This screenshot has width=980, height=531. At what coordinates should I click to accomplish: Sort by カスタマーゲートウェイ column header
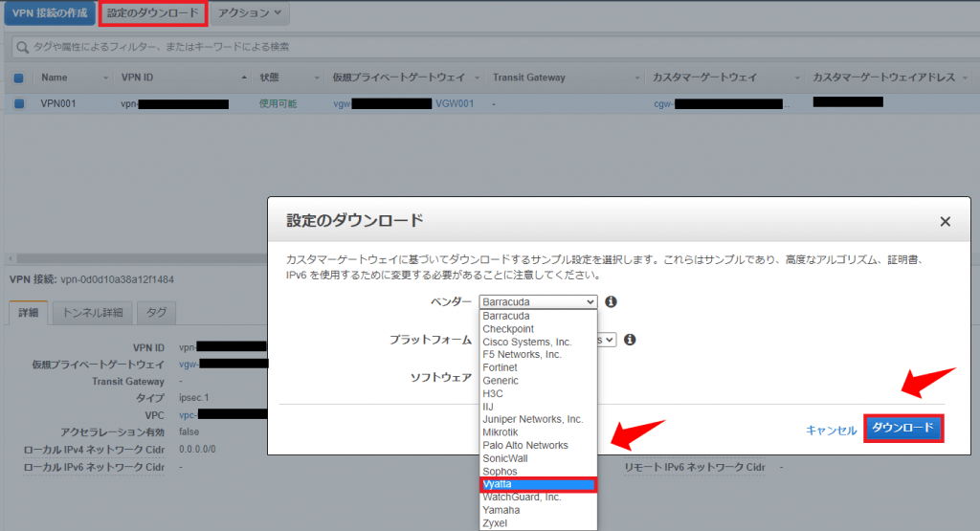[x=704, y=77]
